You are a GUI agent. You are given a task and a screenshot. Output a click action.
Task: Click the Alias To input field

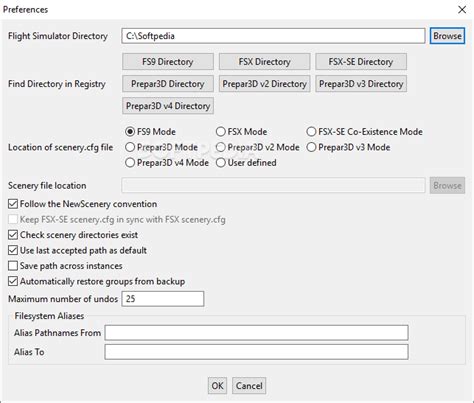point(256,352)
